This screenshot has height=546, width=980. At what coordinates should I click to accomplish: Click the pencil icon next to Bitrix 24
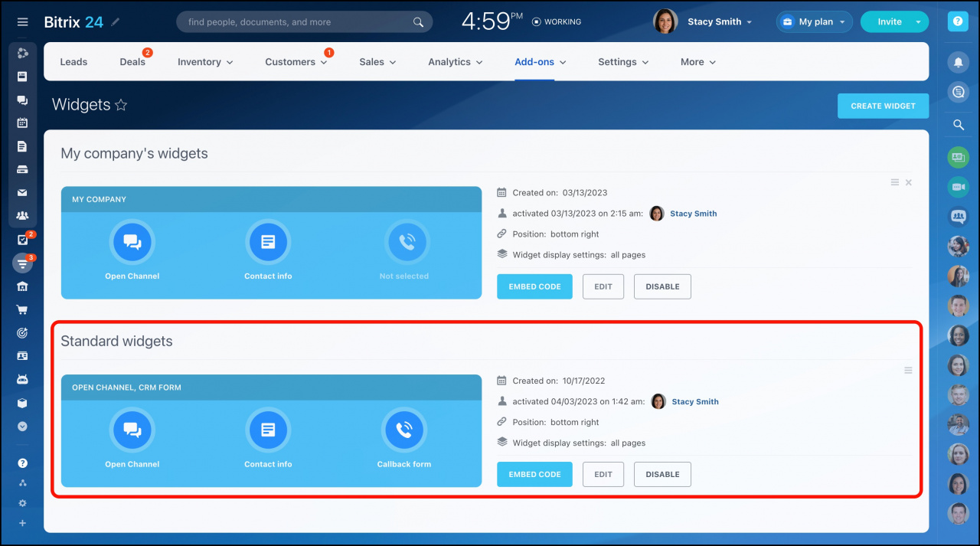[x=116, y=22]
